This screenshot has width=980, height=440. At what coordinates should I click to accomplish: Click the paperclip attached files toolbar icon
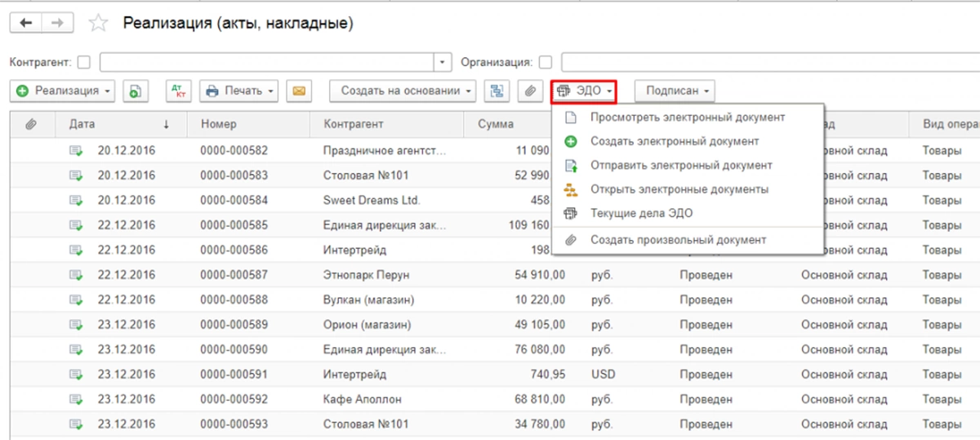click(x=530, y=91)
